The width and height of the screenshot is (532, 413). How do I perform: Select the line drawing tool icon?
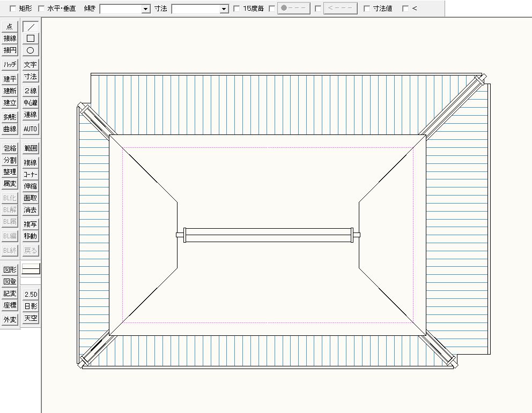click(31, 26)
